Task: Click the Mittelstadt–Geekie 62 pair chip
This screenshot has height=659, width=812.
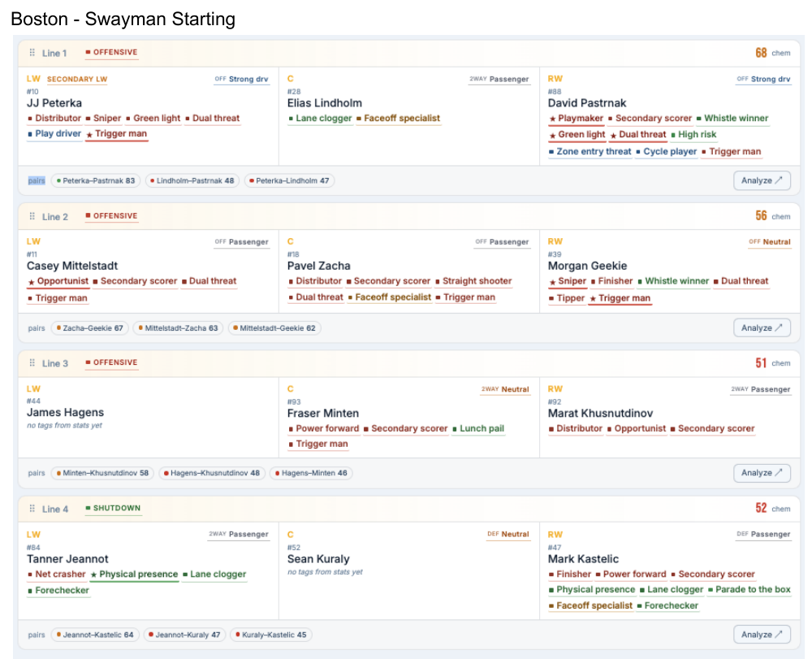Action: tap(274, 328)
